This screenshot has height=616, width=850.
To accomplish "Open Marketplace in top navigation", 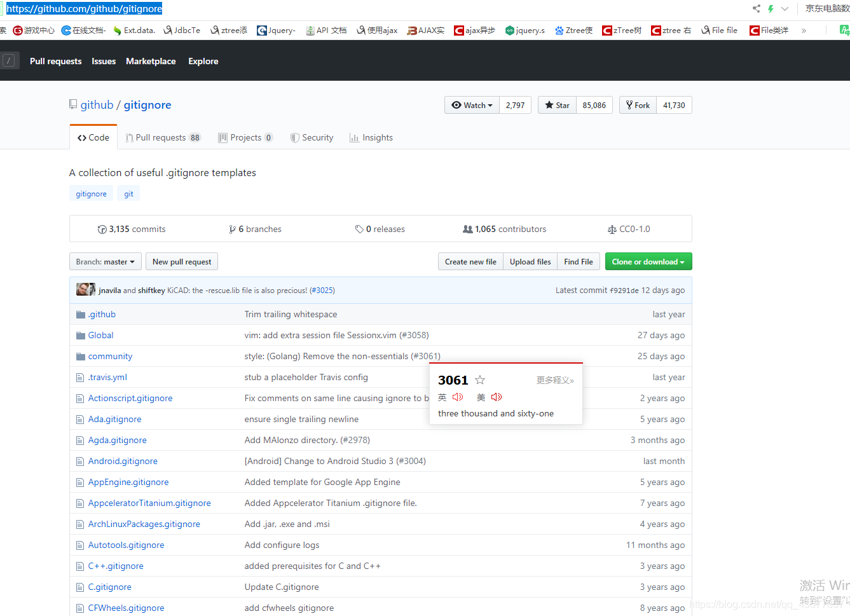I will coord(151,61).
